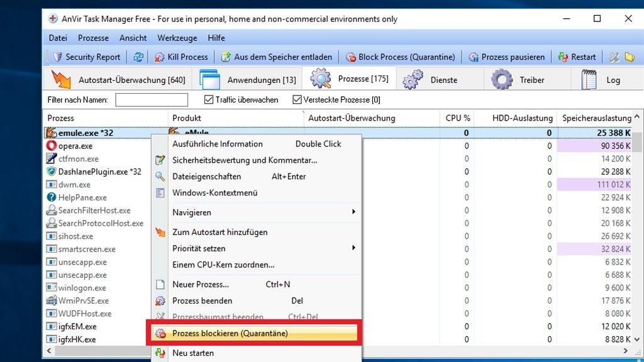Toggle Versteckte Prozesse checkbox
Screen dimensions: 644x362
297,100
